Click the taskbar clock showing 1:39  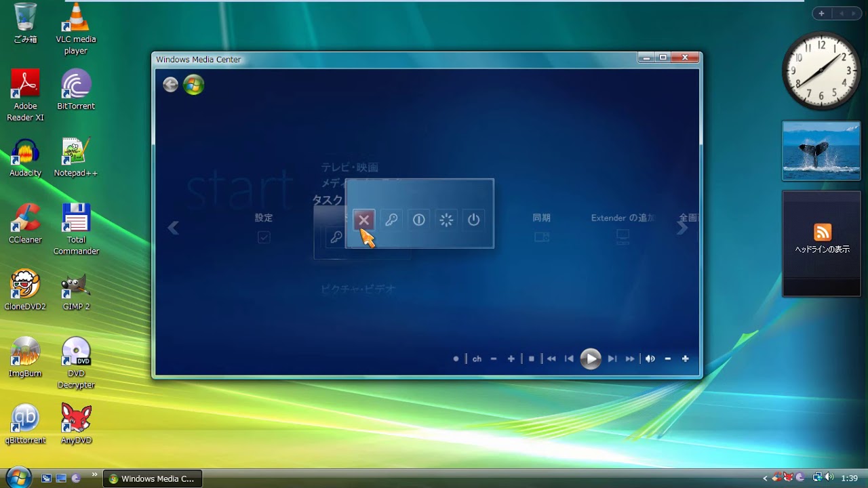[x=850, y=479]
